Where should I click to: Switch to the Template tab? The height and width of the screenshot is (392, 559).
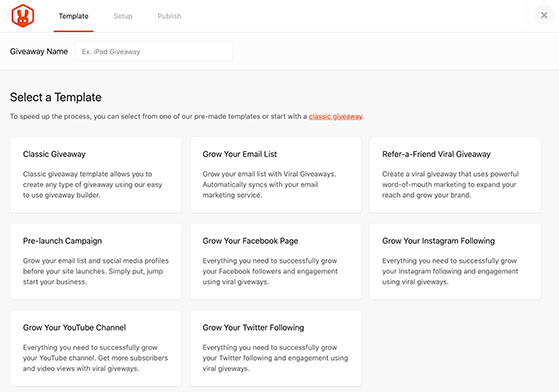point(73,16)
